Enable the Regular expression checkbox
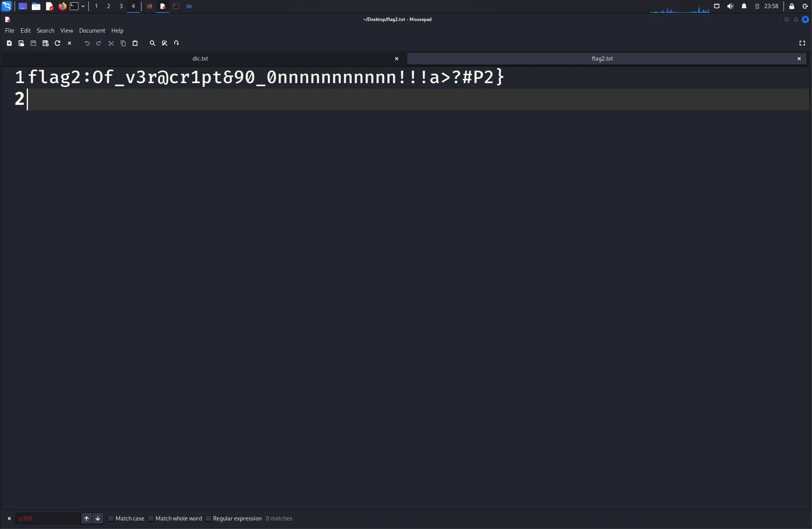This screenshot has width=812, height=529. coord(208,519)
